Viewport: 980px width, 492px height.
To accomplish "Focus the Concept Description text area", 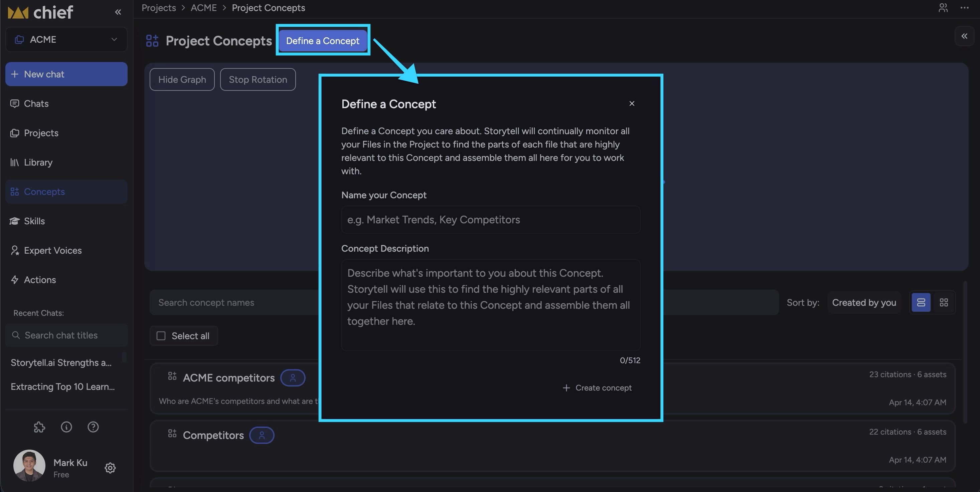I will pos(491,305).
